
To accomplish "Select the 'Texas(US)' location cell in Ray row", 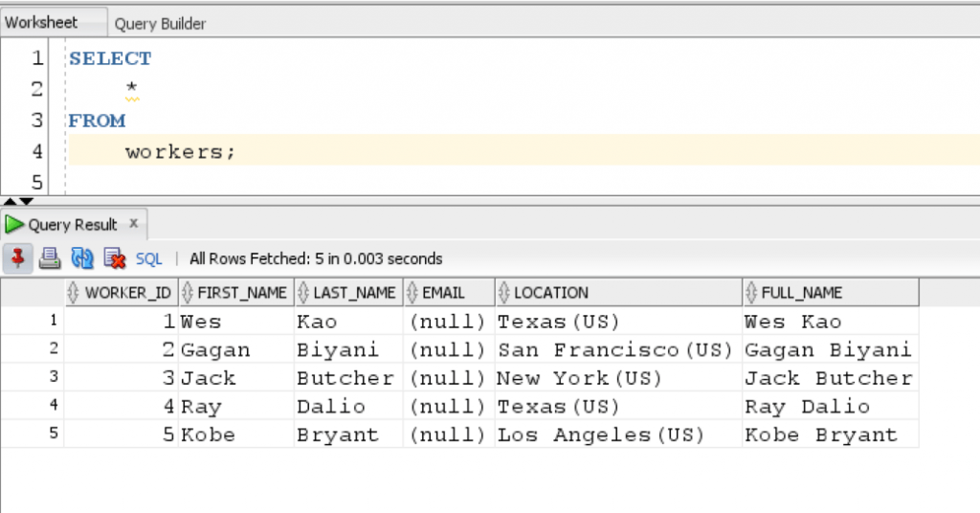I will (x=619, y=406).
